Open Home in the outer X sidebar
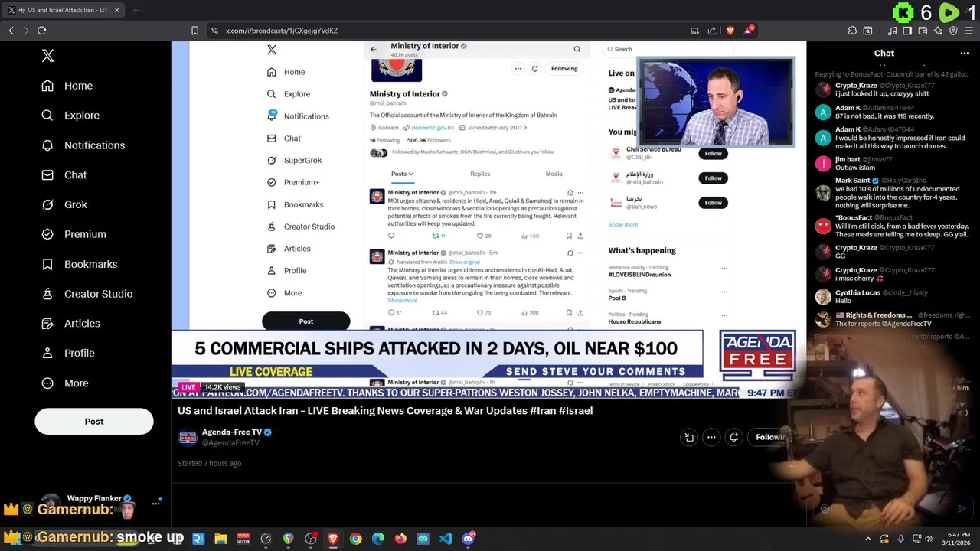980x551 pixels. tap(67, 86)
